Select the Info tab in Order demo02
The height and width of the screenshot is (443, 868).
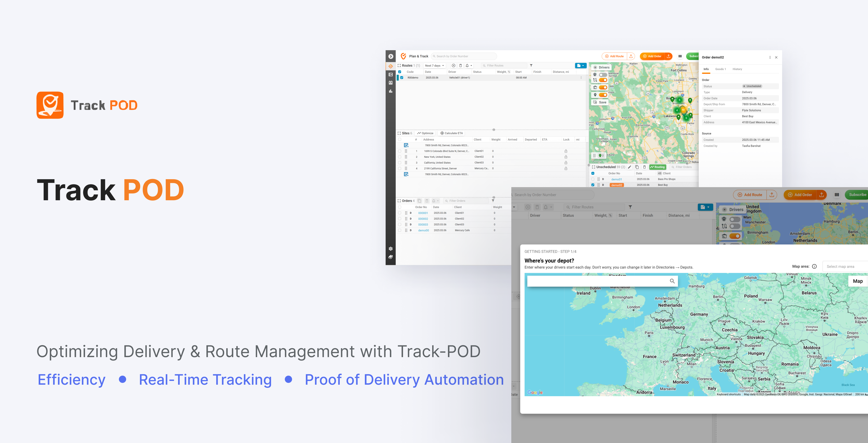click(x=706, y=69)
